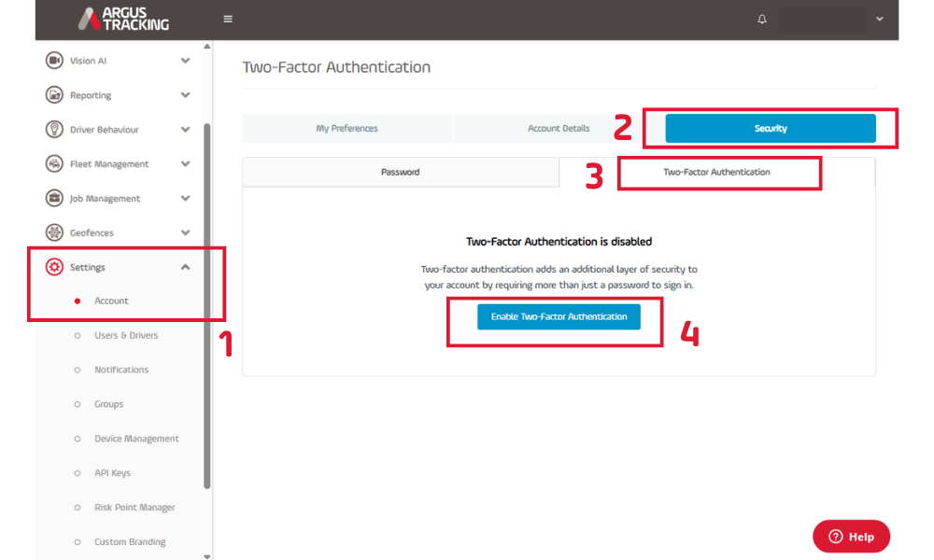The image size is (934, 560).
Task: Open Custom Branding settings
Action: point(130,542)
